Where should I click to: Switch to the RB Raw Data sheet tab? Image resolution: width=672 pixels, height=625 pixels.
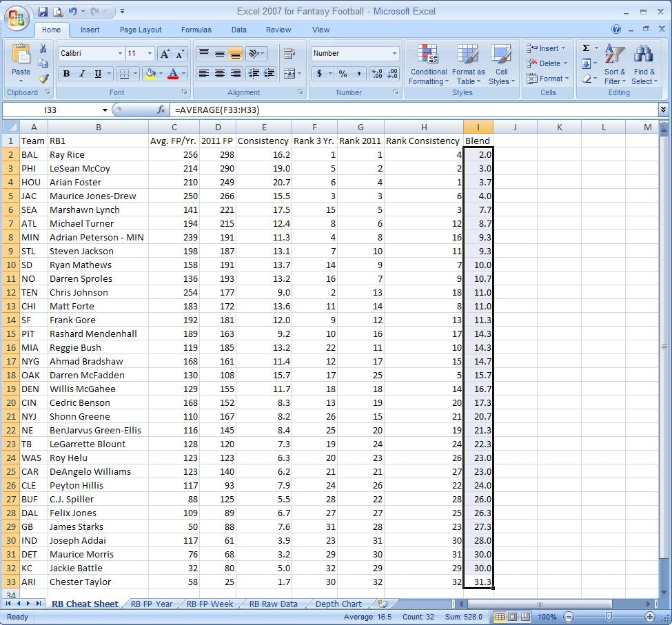[x=273, y=604]
